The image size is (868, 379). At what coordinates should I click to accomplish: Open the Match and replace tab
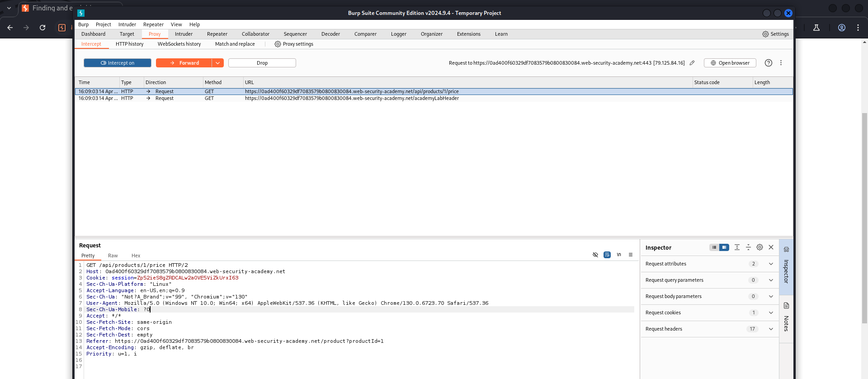(235, 44)
